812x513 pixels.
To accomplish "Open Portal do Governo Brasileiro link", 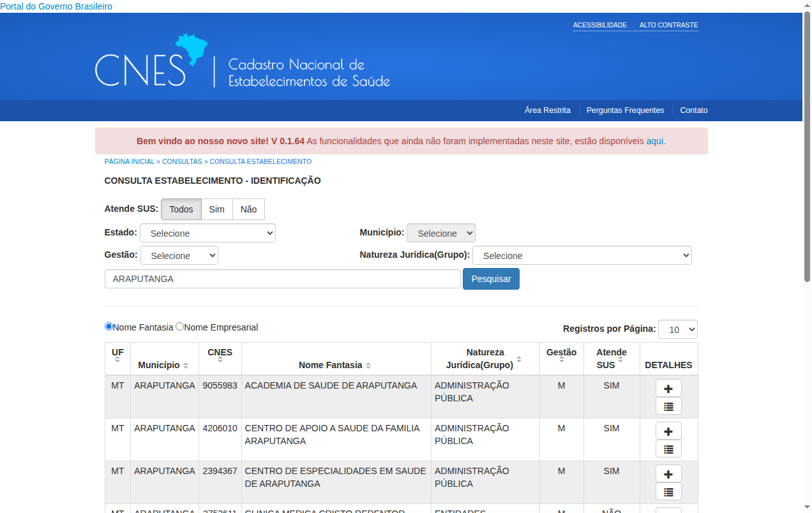I will 56,6.
